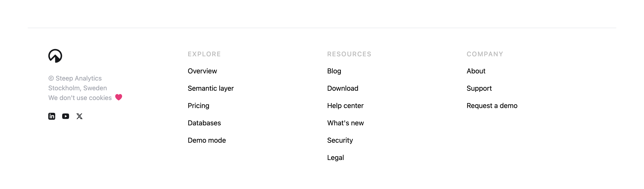Open the Overview page
Screen dimensions: 644x189
[x=202, y=71]
